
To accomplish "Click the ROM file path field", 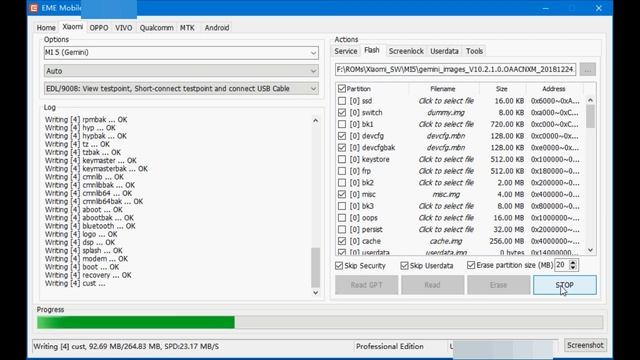I will coord(455,69).
